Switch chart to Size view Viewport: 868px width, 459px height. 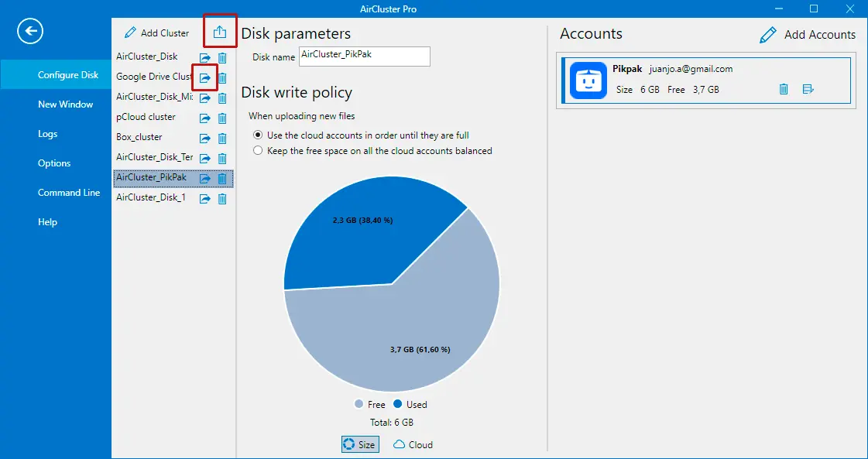(x=360, y=444)
